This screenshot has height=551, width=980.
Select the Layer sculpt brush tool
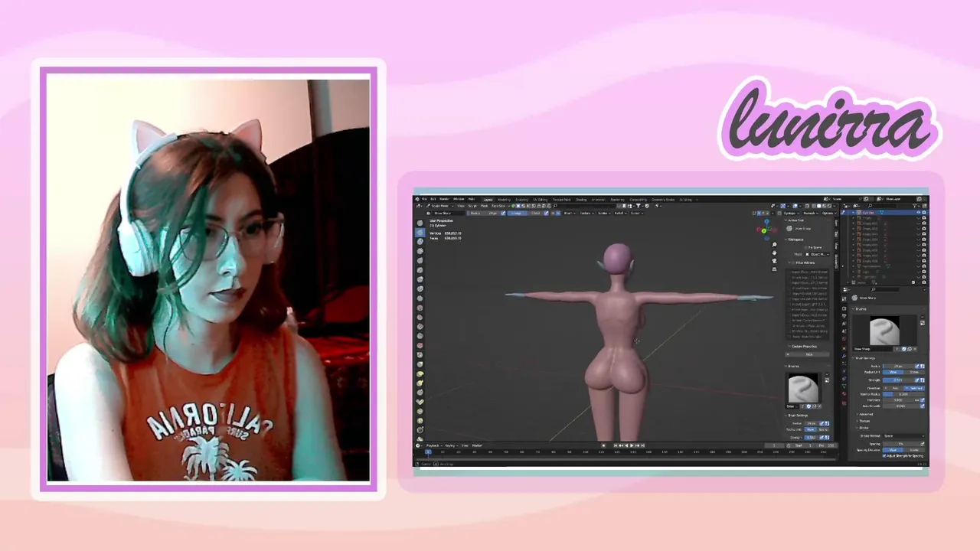420,270
